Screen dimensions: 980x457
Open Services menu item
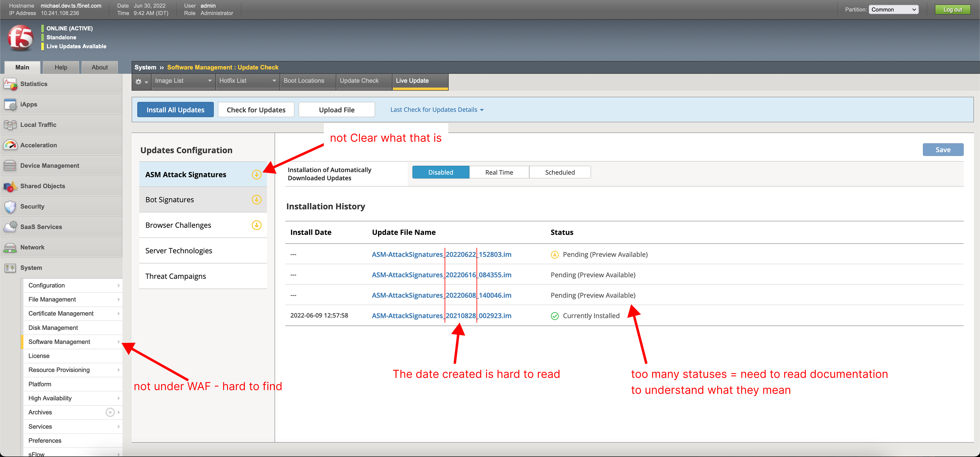pos(73,427)
